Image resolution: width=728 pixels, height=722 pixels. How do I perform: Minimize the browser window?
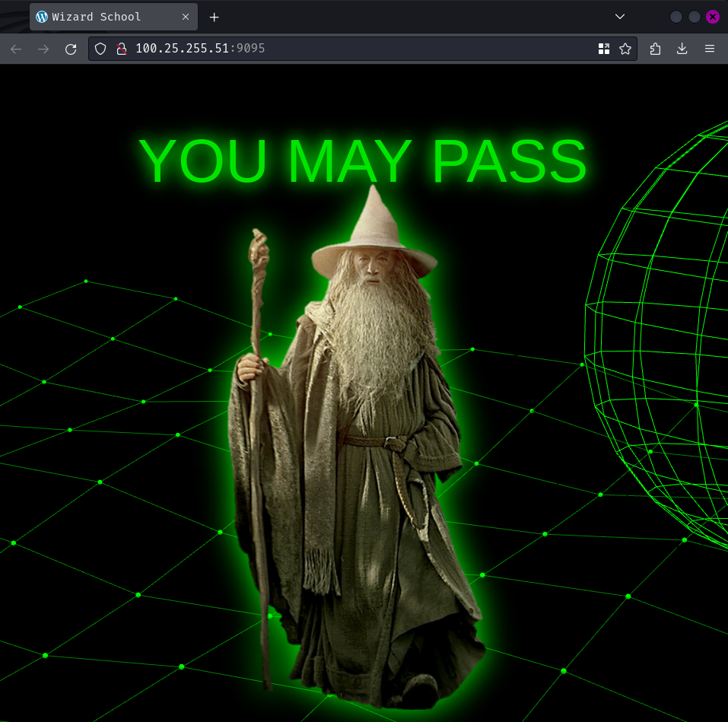pos(676,17)
